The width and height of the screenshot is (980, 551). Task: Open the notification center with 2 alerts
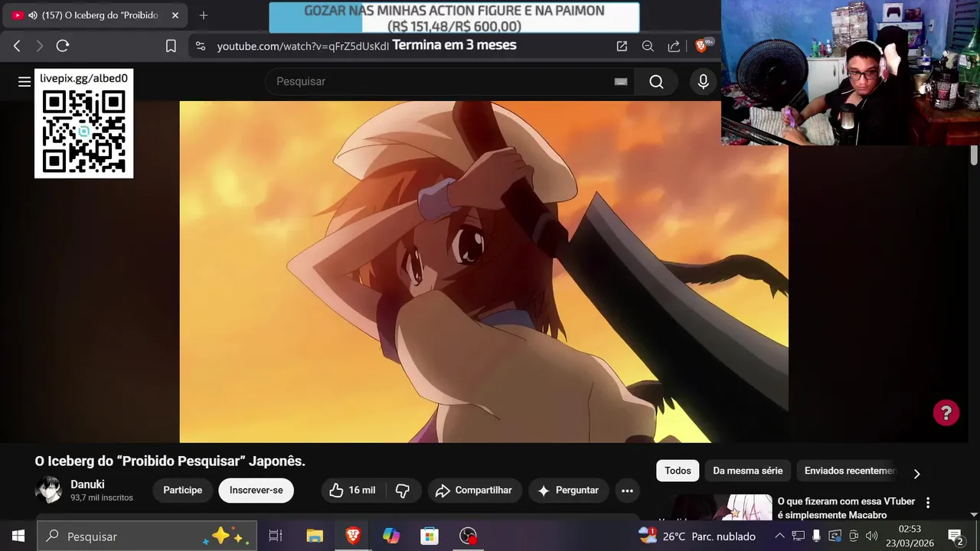[955, 536]
